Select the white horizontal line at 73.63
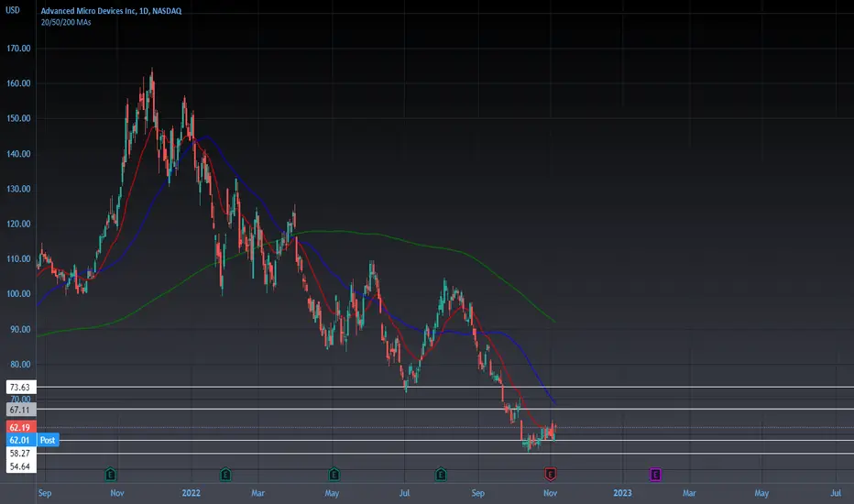The height and width of the screenshot is (504, 854). click(445, 387)
